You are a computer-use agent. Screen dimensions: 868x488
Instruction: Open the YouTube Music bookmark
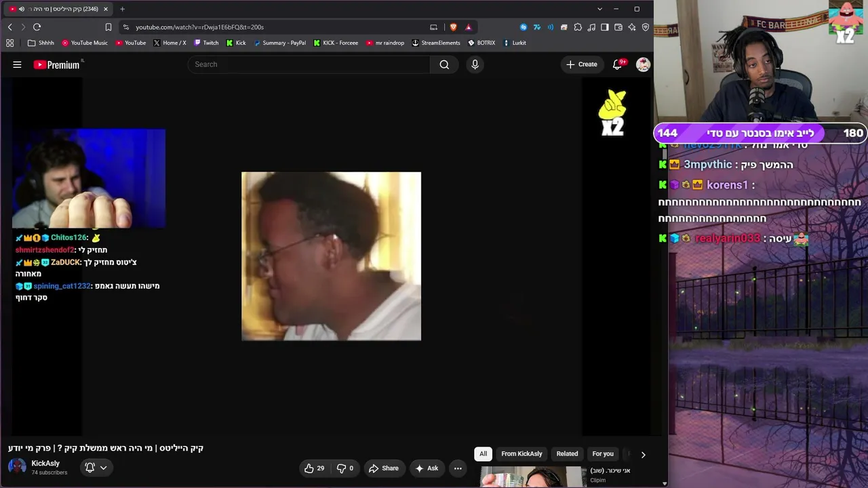coord(85,43)
